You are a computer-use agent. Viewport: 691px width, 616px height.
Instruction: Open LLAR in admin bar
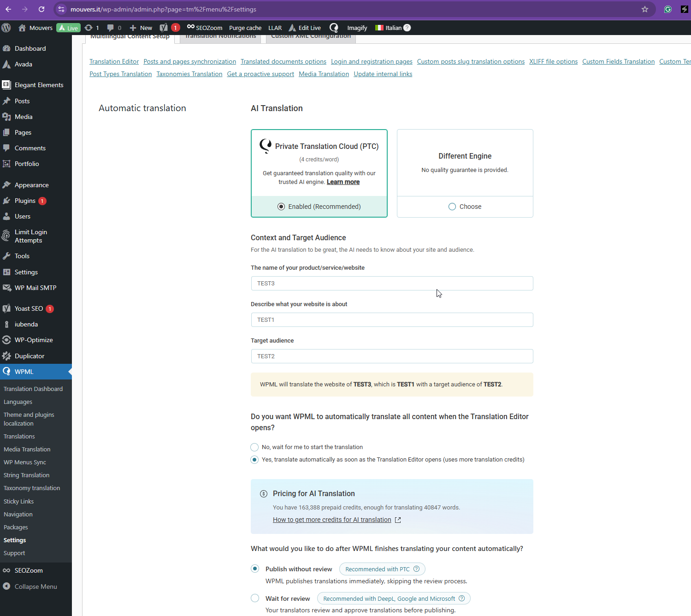(275, 28)
